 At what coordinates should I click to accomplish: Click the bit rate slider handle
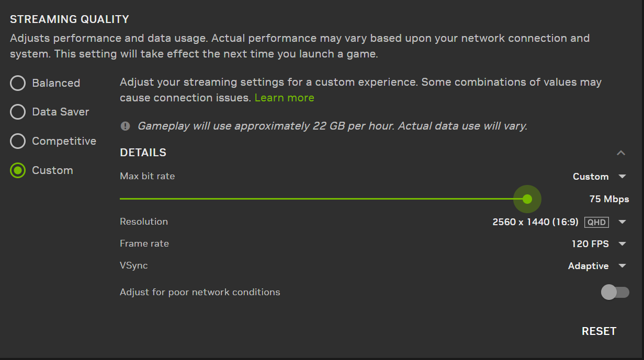point(527,199)
